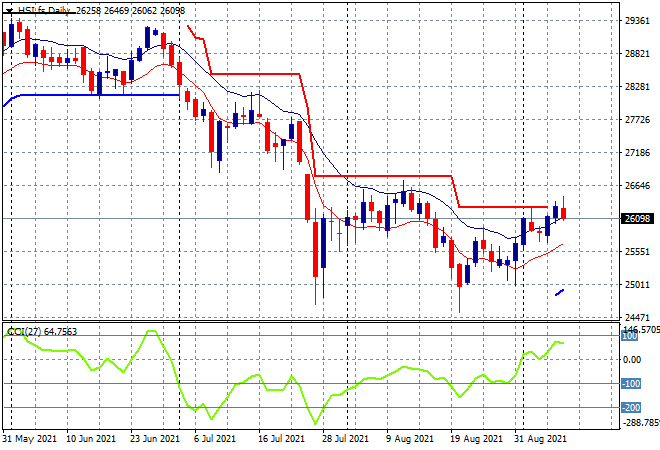Click the 9 Aug 2021 date label

pos(410,439)
